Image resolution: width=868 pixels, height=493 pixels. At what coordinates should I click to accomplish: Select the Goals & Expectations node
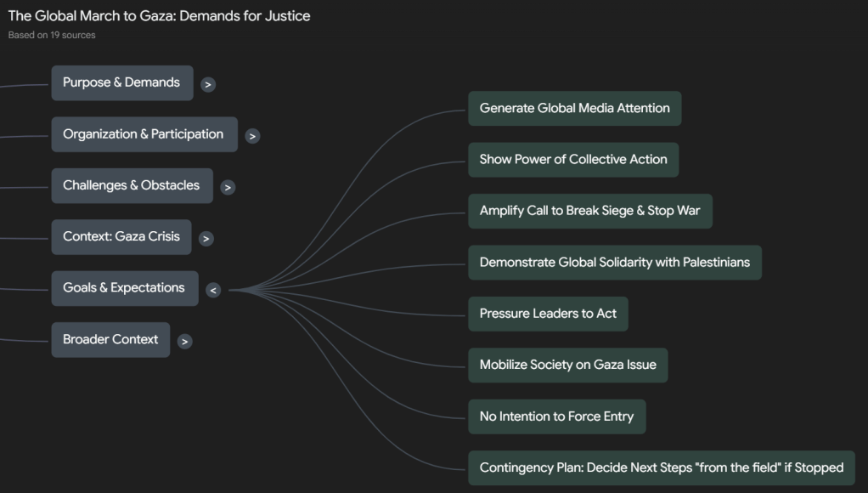(x=124, y=288)
